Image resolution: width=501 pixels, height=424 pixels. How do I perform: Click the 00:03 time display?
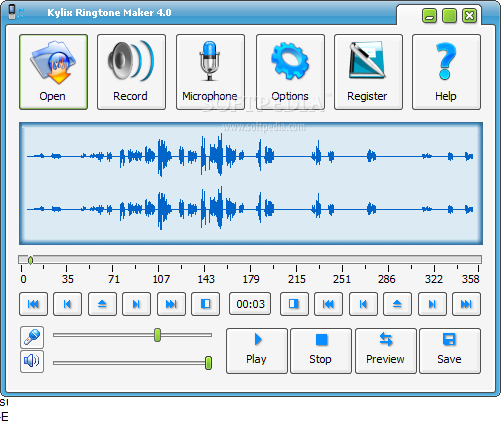[x=250, y=304]
